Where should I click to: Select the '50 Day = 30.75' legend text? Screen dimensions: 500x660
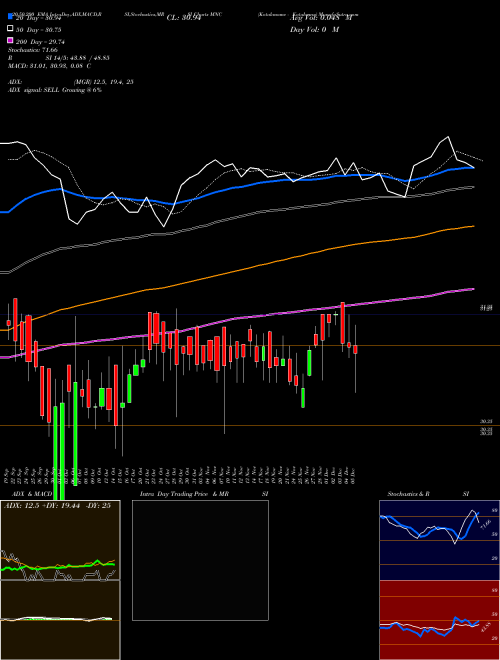point(39,29)
